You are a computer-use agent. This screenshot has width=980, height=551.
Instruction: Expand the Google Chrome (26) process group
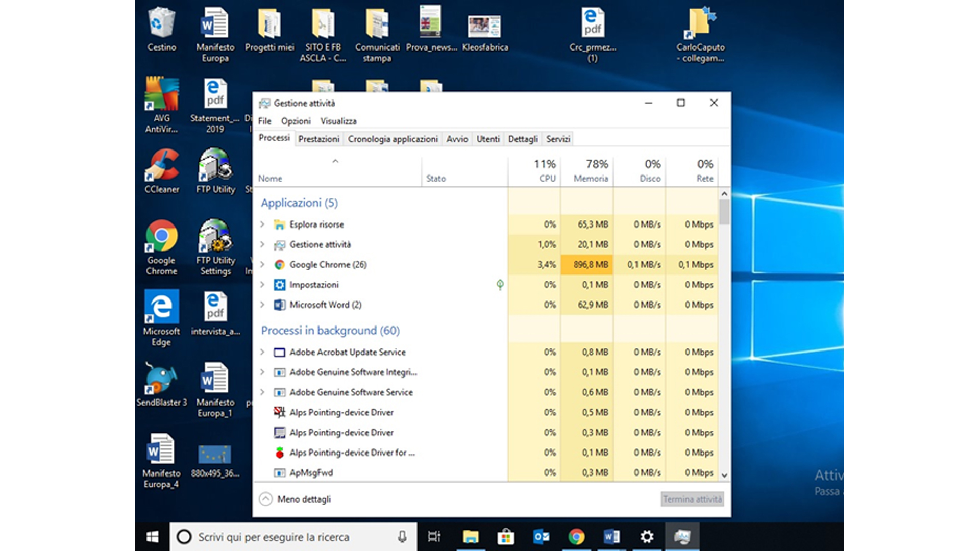coord(262,265)
